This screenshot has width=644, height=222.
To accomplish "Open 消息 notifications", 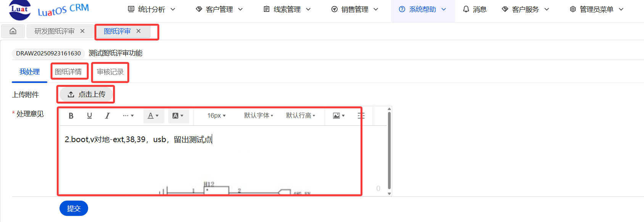I will pyautogui.click(x=475, y=9).
